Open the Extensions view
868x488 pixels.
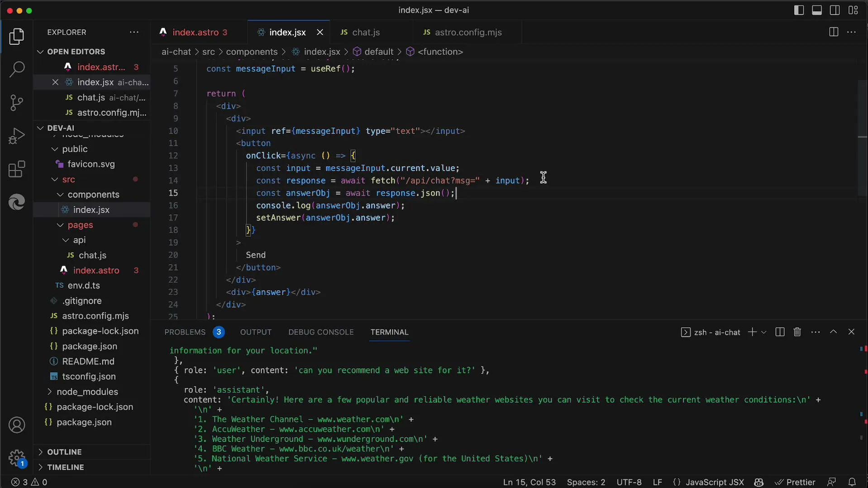tap(17, 169)
